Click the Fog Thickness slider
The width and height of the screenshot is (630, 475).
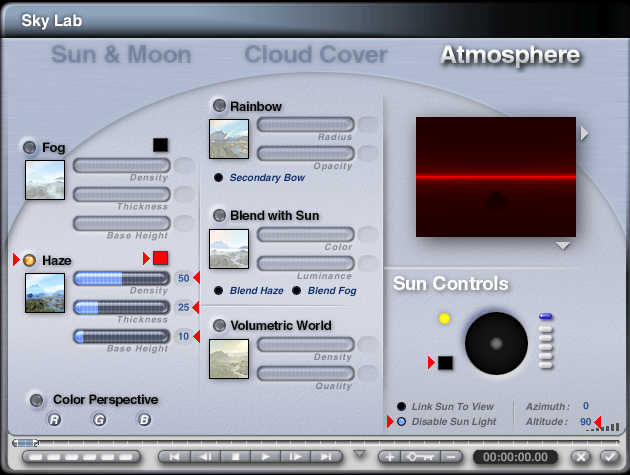click(x=122, y=194)
